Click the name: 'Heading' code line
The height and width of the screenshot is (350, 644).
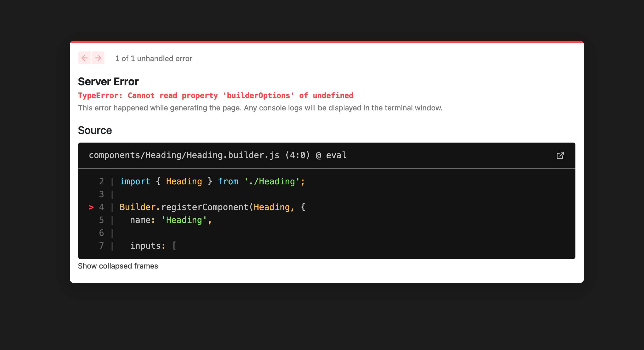pos(171,220)
